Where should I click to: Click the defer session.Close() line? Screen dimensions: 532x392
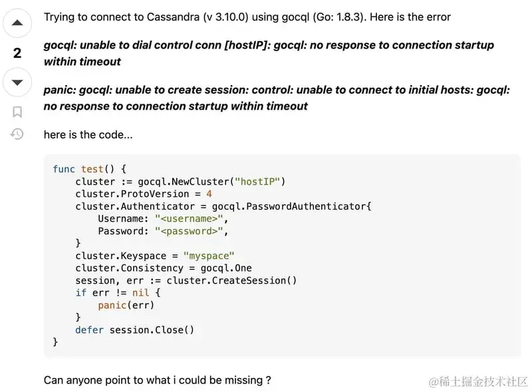pyautogui.click(x=135, y=330)
